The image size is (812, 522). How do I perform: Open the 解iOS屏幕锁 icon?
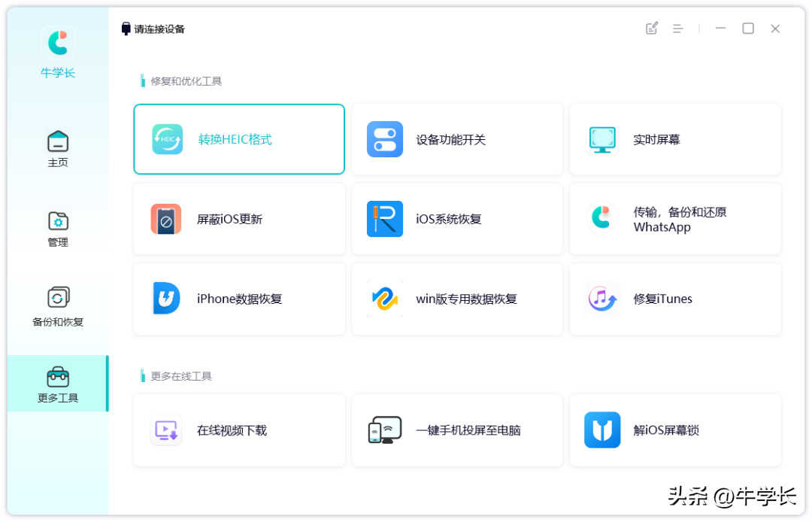tap(602, 429)
